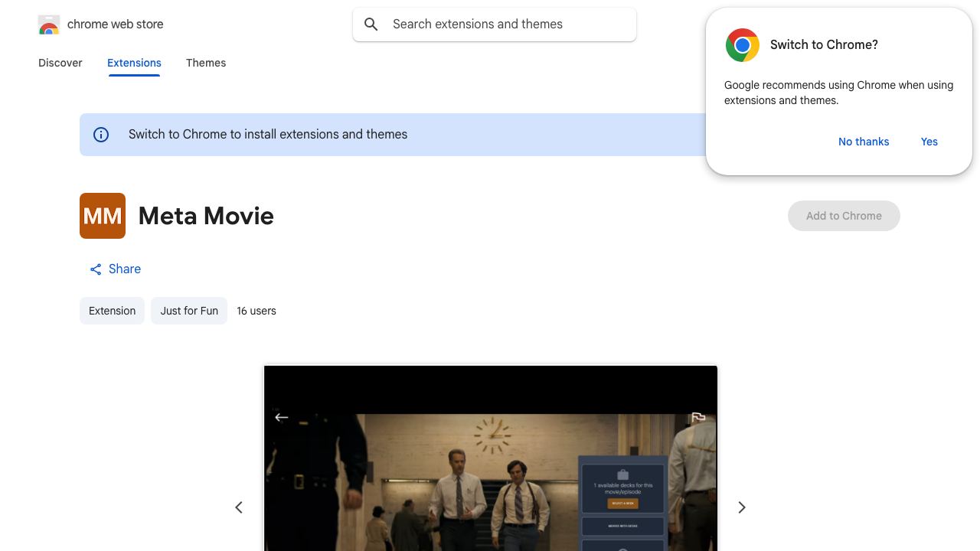Click the Add to Chrome button
This screenshot has width=980, height=551.
844,216
